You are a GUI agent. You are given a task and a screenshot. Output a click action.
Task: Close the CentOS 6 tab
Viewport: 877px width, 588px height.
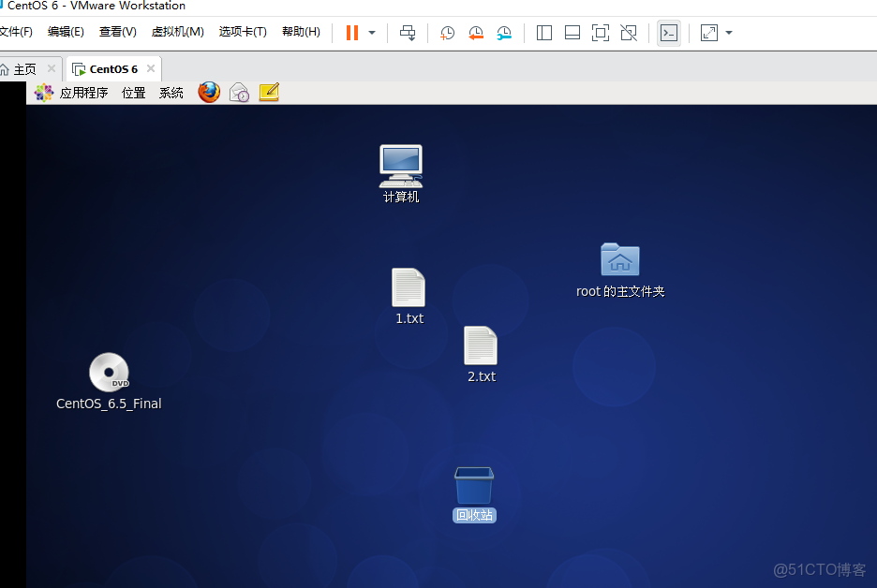pos(151,68)
